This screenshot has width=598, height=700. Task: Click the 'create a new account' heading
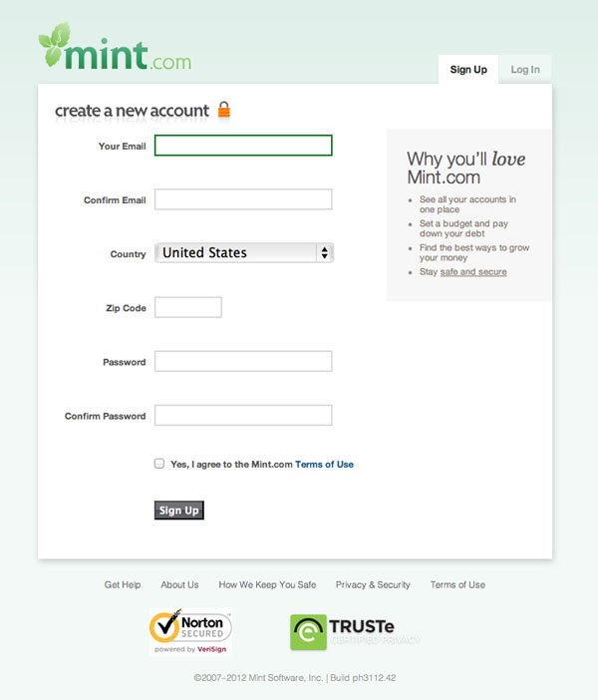coord(133,111)
